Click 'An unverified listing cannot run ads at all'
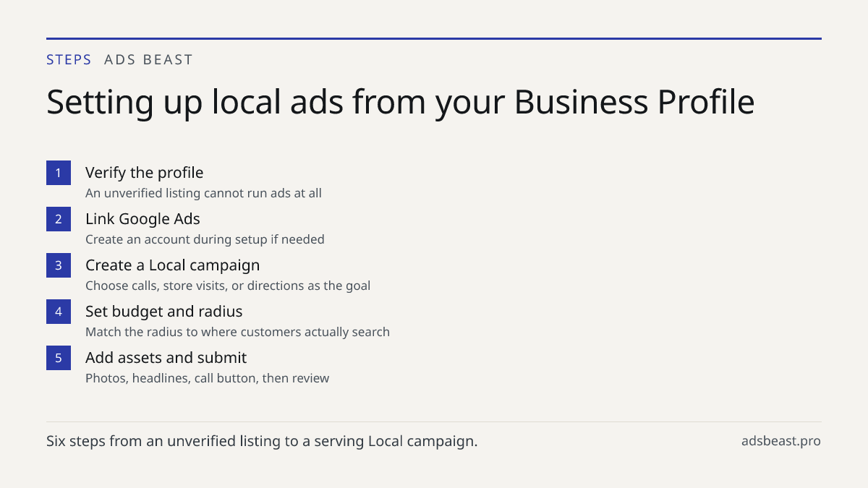The height and width of the screenshot is (488, 868). [203, 193]
